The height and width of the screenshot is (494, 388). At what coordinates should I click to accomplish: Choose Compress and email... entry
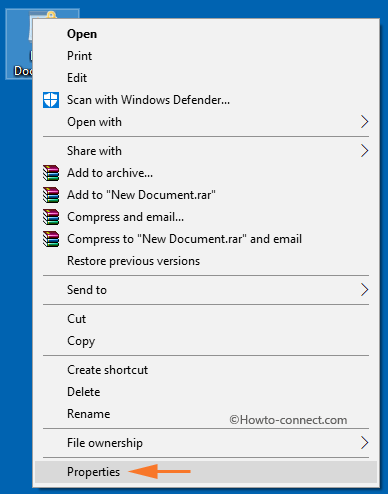(x=206, y=217)
